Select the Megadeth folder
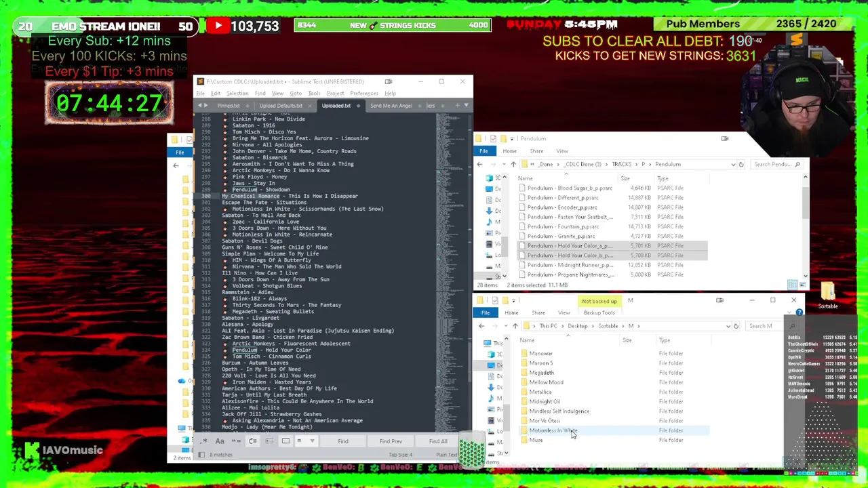 [541, 373]
